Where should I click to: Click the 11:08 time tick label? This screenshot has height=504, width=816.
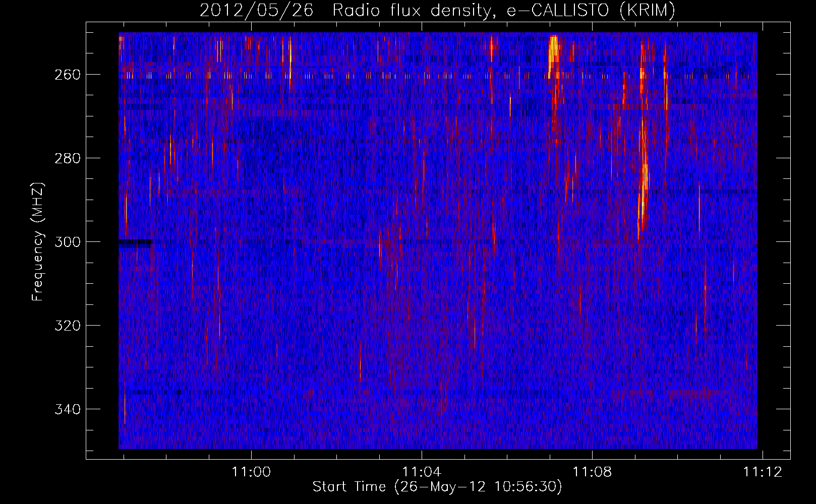click(592, 472)
